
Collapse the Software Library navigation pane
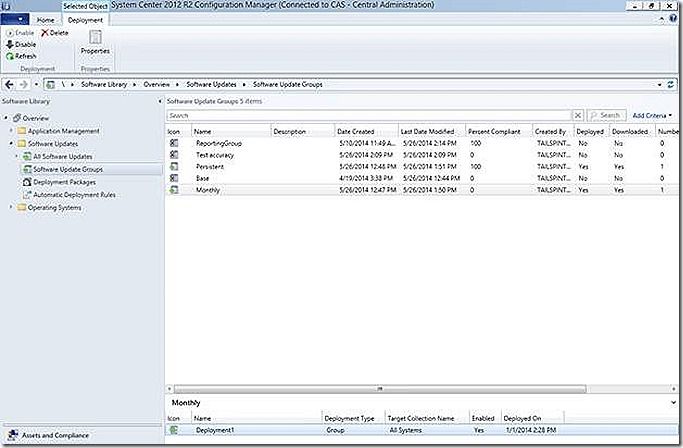(159, 101)
